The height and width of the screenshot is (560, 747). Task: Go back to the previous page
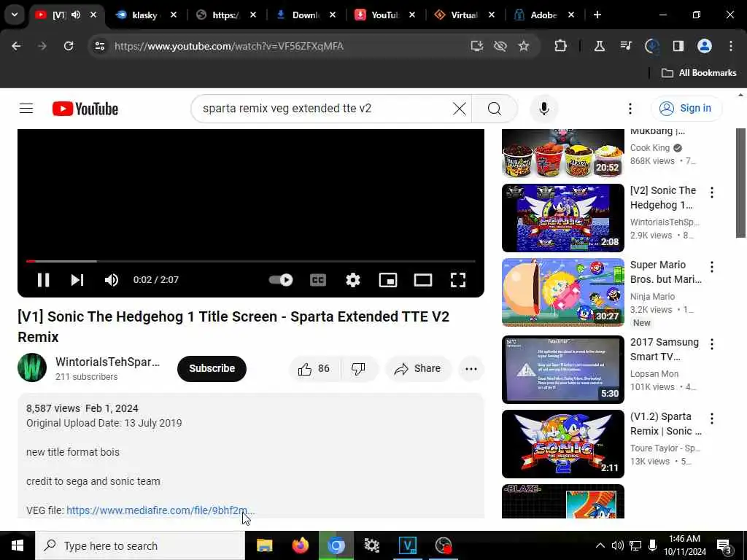[16, 46]
